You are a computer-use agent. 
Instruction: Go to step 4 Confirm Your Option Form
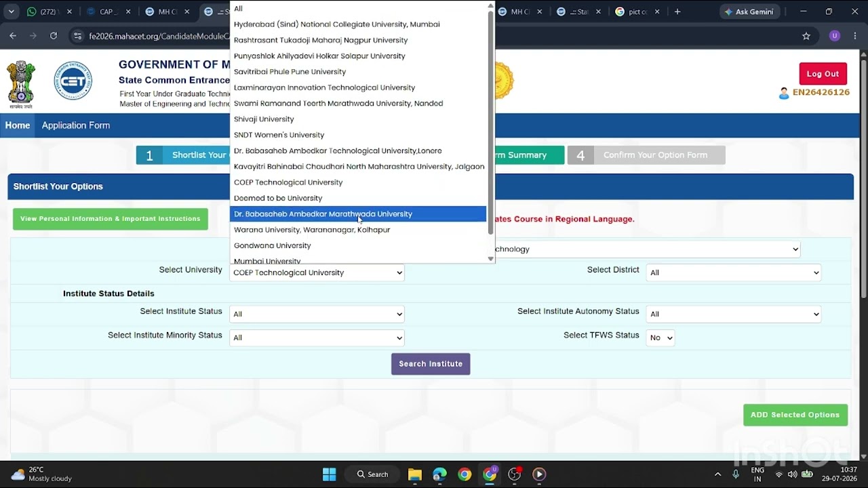tap(646, 155)
